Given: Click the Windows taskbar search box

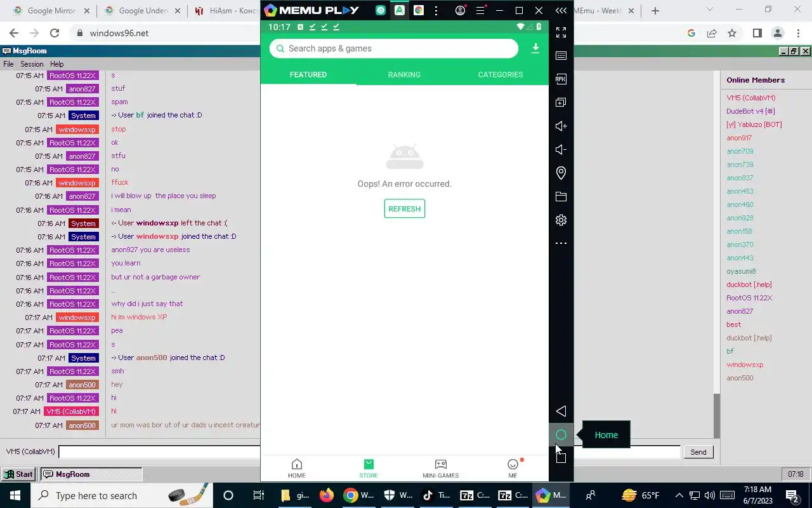Looking at the screenshot, I should point(122,495).
